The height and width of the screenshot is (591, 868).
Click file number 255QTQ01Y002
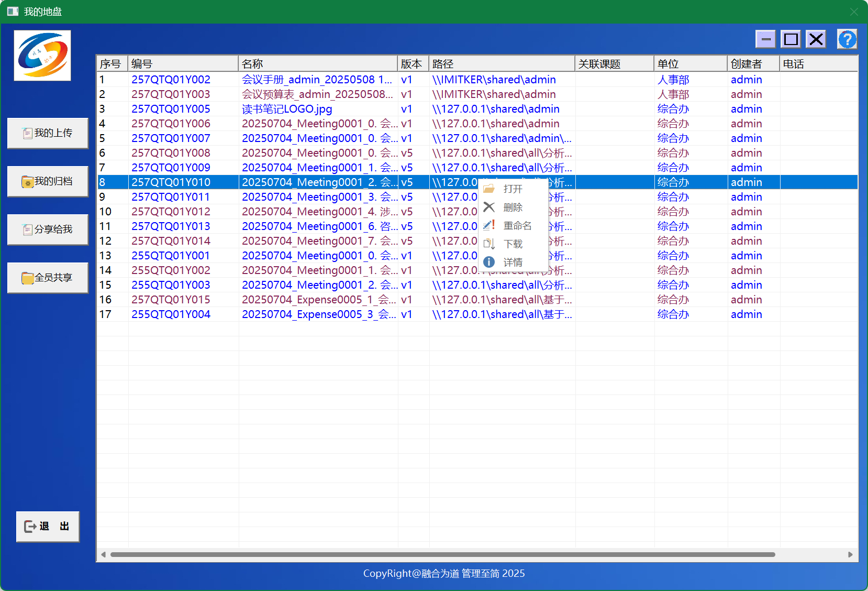click(171, 270)
